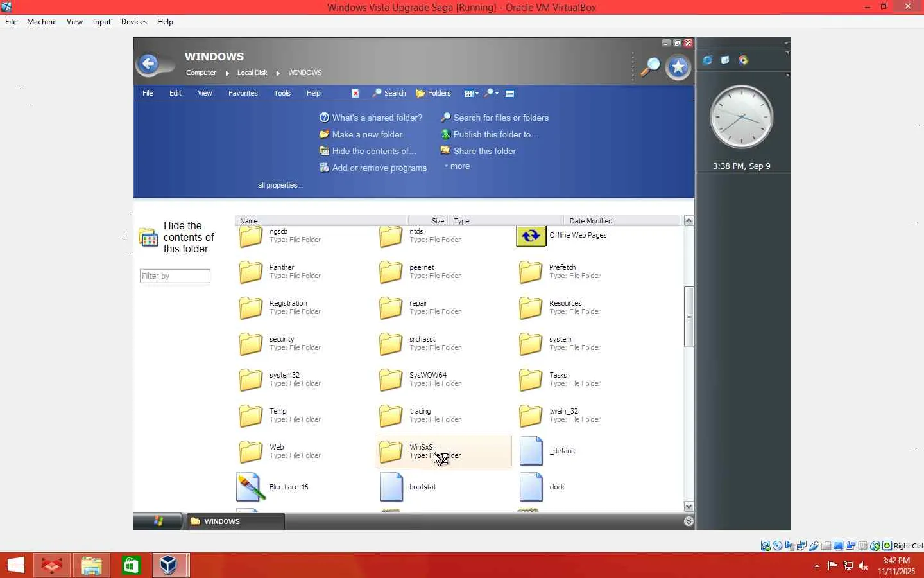Open the File menu in guest Explorer

pos(148,94)
